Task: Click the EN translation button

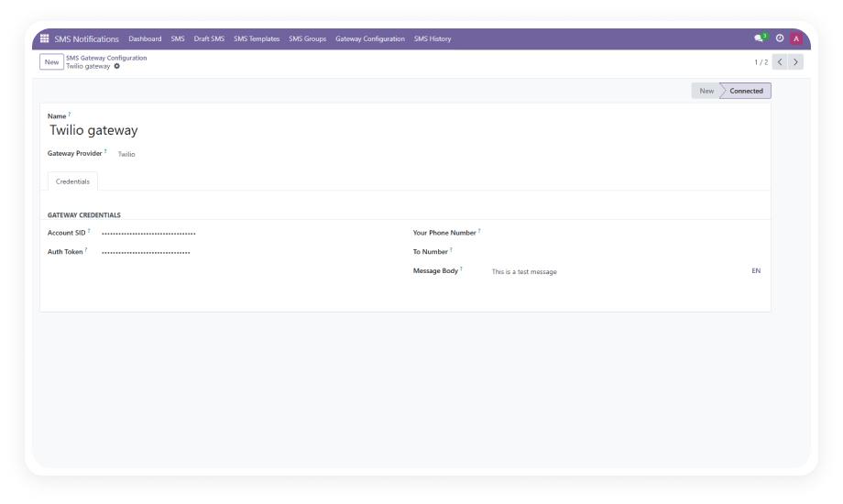Action: click(756, 270)
